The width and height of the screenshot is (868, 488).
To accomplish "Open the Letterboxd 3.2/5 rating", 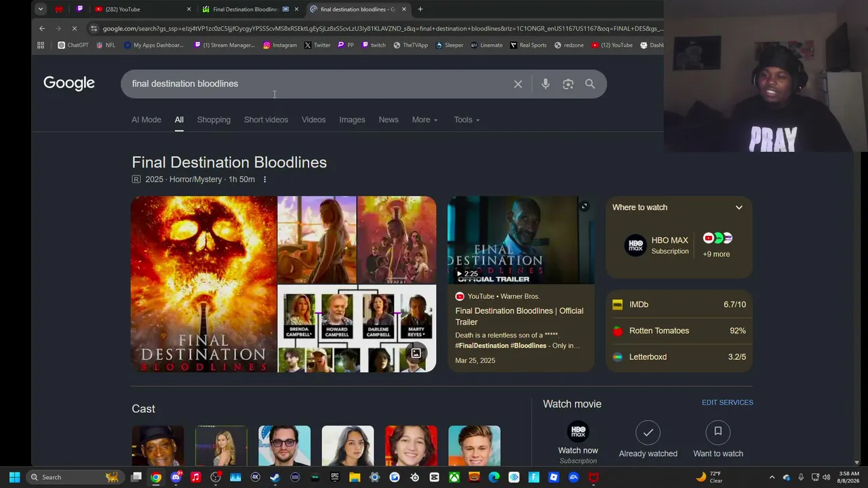I will (x=679, y=357).
